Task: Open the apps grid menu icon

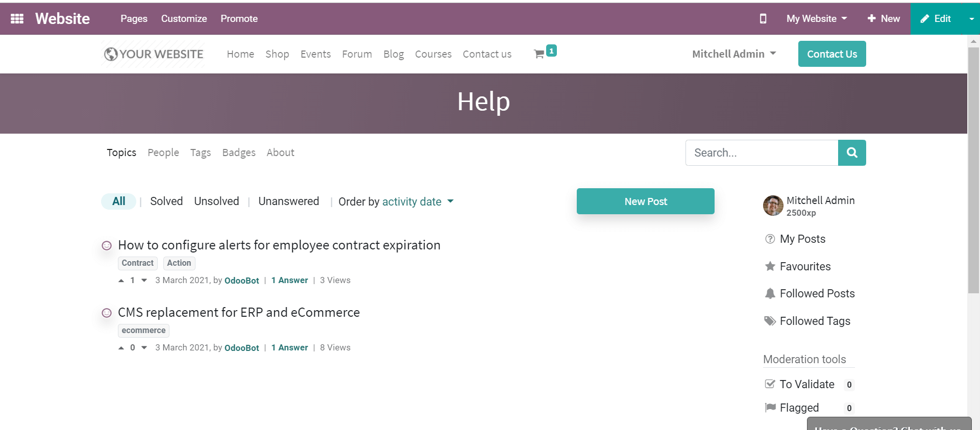Action: point(17,18)
